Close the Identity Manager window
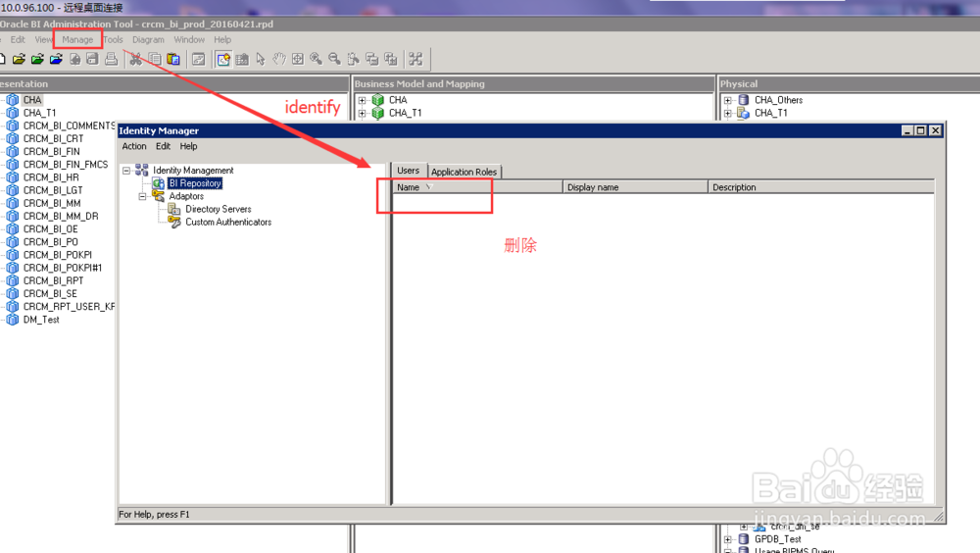This screenshot has height=553, width=980. click(x=935, y=130)
